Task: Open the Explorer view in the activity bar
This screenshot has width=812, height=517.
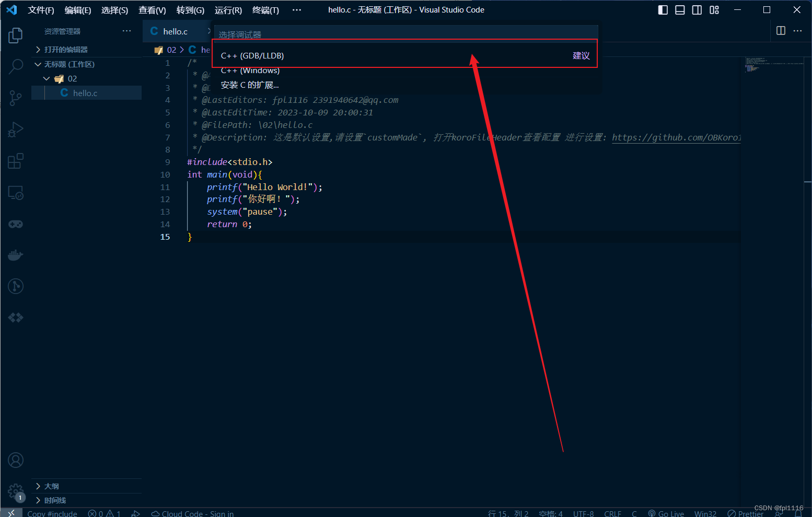Action: tap(16, 36)
